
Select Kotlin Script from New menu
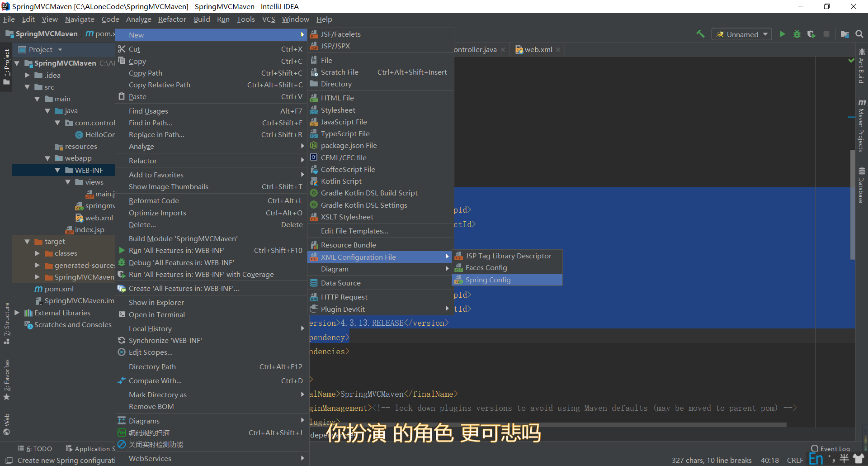(x=381, y=181)
